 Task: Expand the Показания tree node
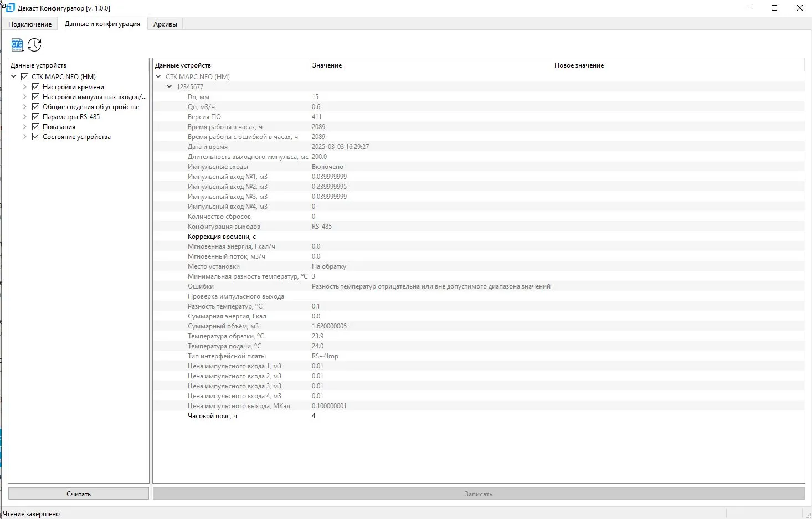coord(25,127)
